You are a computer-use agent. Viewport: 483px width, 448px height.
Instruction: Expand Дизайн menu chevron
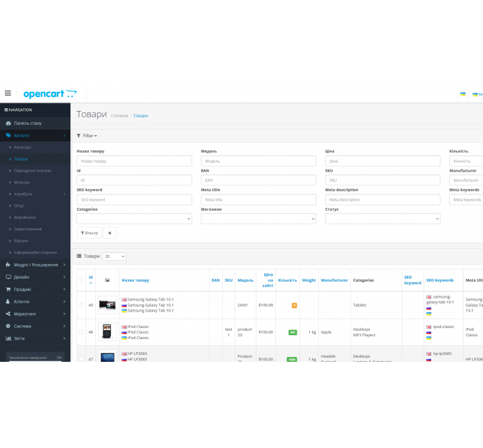click(x=64, y=277)
